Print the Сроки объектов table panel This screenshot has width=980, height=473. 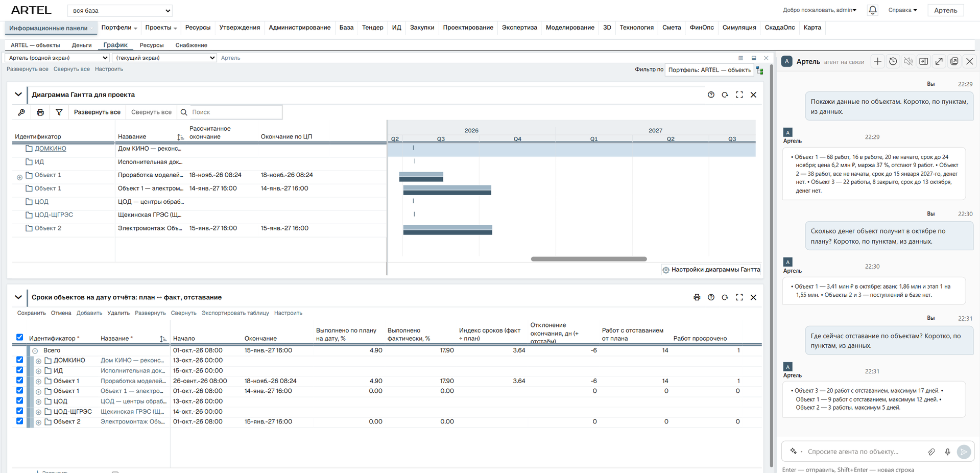click(697, 297)
